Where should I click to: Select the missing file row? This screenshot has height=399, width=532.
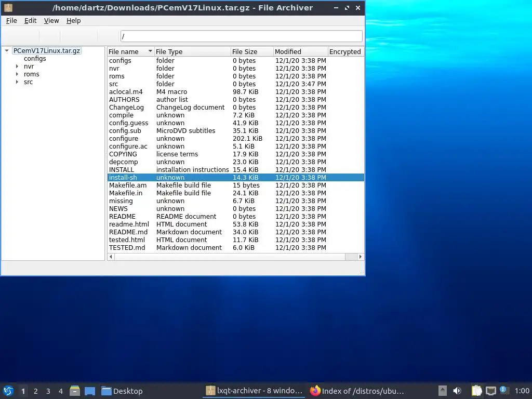point(236,201)
